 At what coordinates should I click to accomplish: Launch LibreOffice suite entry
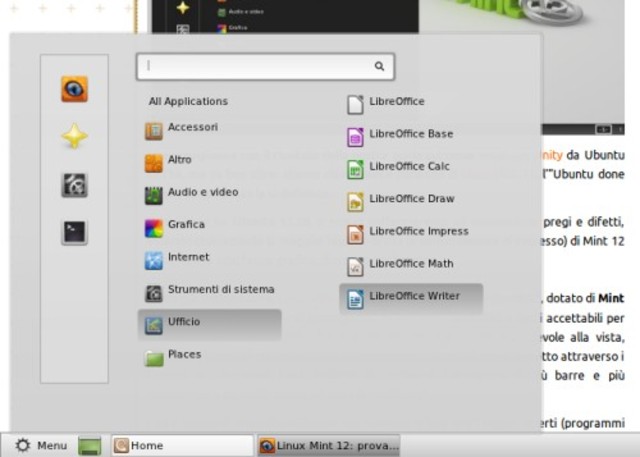tap(411, 104)
